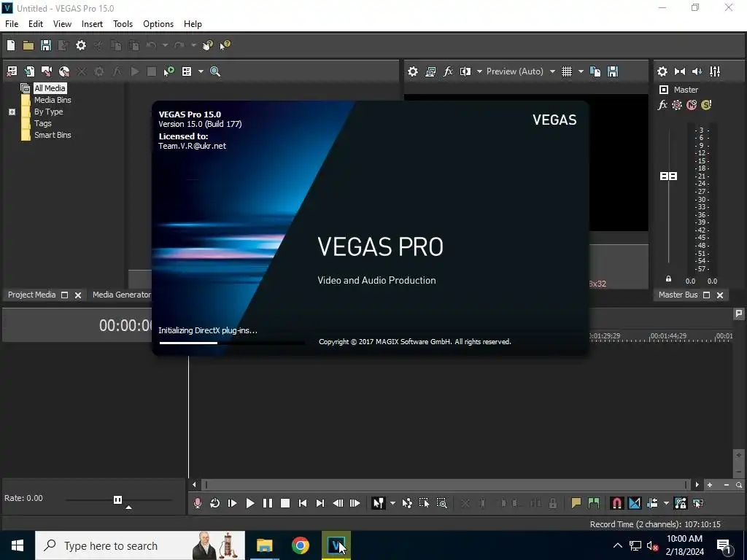Solo the Master bus
This screenshot has width=747, height=560.
706,105
